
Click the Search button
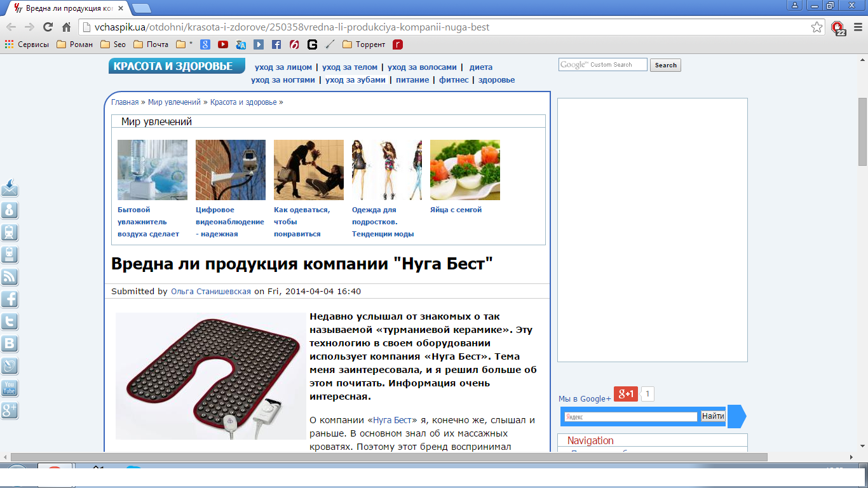(665, 65)
